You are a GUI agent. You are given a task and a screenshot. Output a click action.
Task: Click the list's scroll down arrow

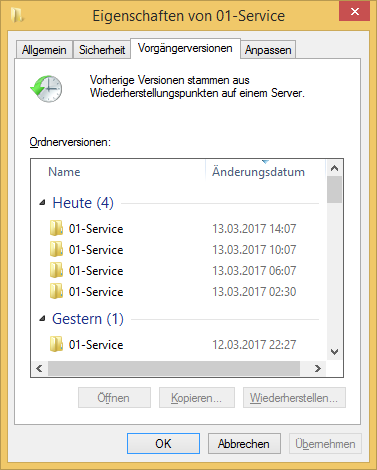(334, 352)
